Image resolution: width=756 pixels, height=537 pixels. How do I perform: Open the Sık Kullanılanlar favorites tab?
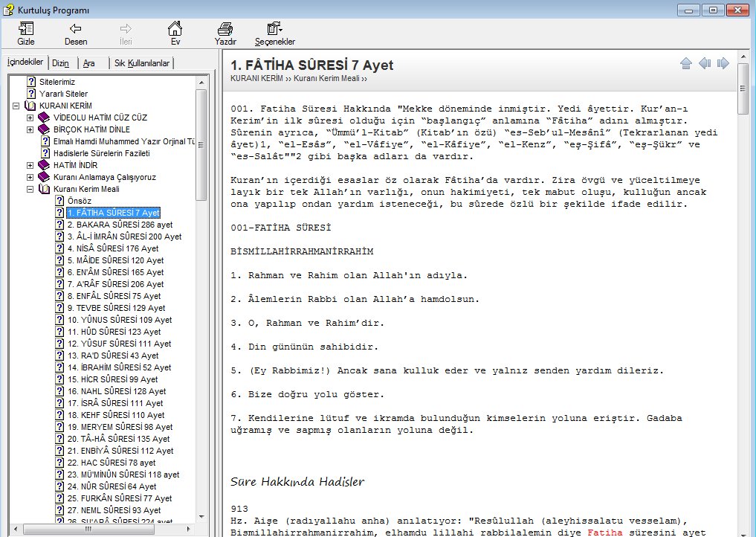pyautogui.click(x=141, y=64)
